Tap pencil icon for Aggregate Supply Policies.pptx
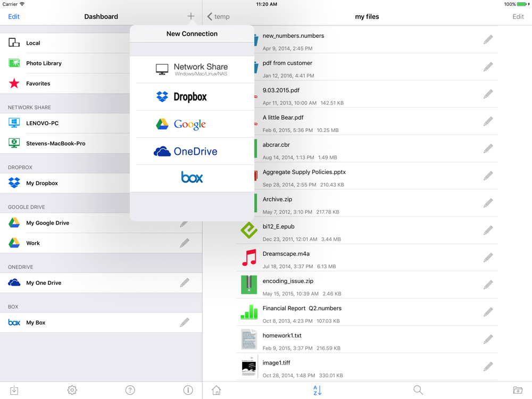The height and width of the screenshot is (399, 532). [488, 176]
